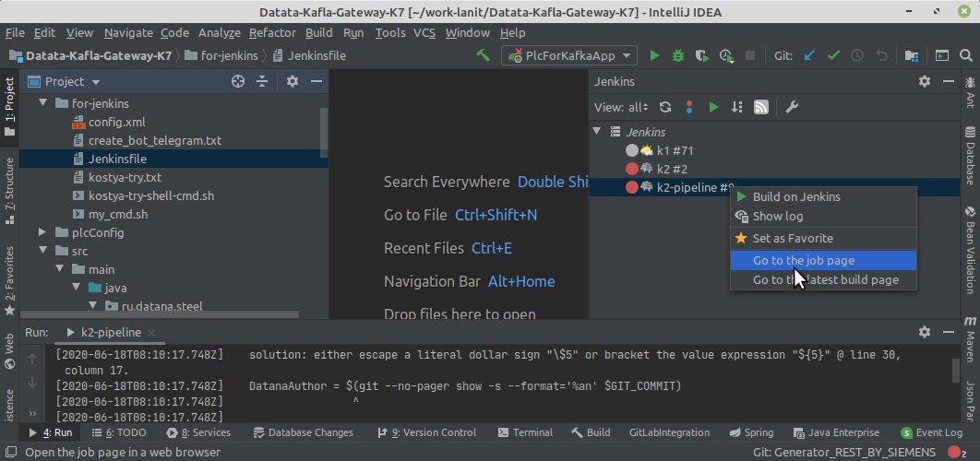This screenshot has height=461, width=980.
Task: Update project with Git blue arrow
Action: (809, 55)
